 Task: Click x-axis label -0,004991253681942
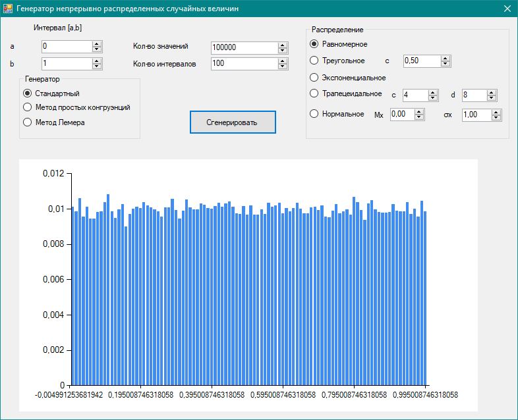point(69,395)
